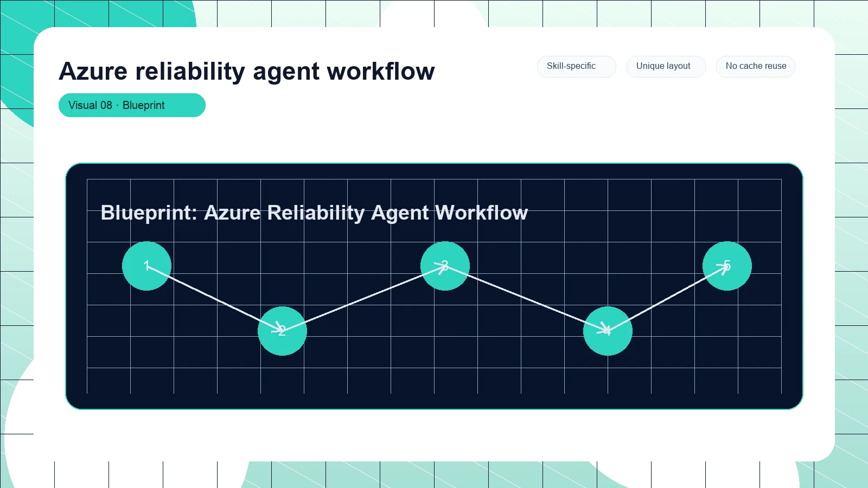Click the No cache reuse pill
The height and width of the screenshot is (488, 868).
tap(755, 66)
